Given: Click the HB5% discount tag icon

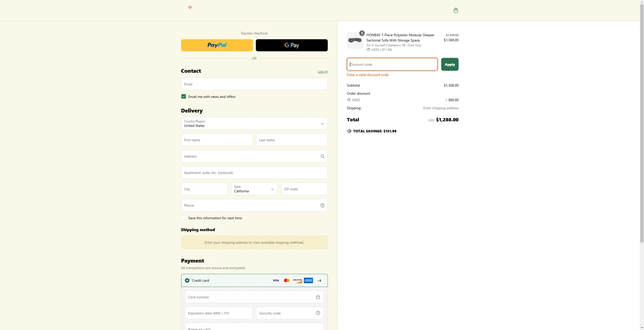Looking at the screenshot, I should tap(368, 49).
